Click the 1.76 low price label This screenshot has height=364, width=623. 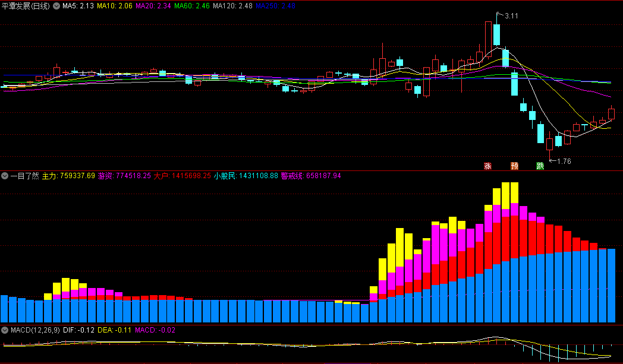(x=564, y=161)
